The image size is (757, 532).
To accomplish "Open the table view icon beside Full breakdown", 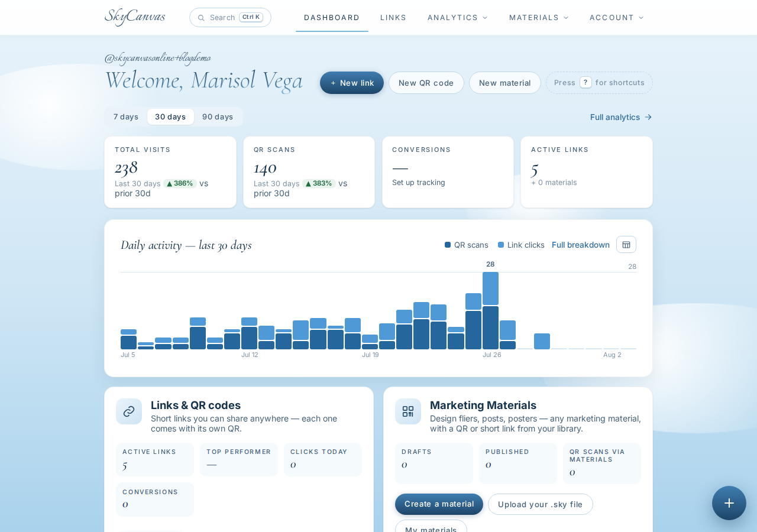I will pyautogui.click(x=626, y=245).
